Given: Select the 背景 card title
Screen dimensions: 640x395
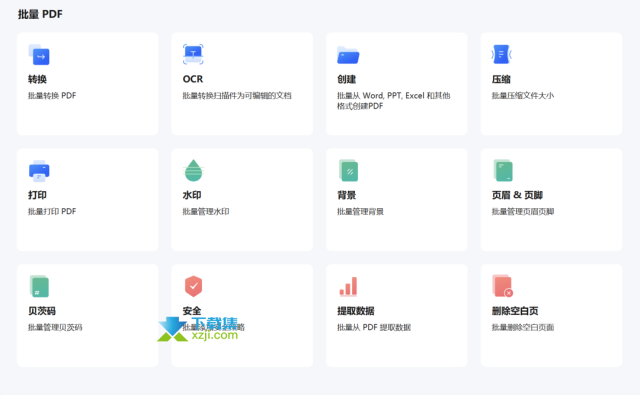Looking at the screenshot, I should pos(347,195).
